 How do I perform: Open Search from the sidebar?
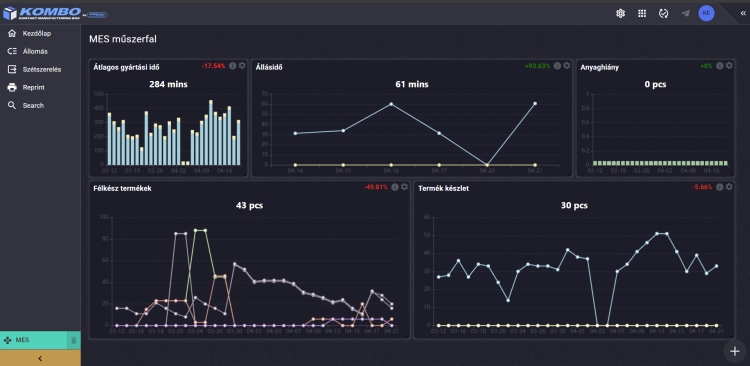40,105
